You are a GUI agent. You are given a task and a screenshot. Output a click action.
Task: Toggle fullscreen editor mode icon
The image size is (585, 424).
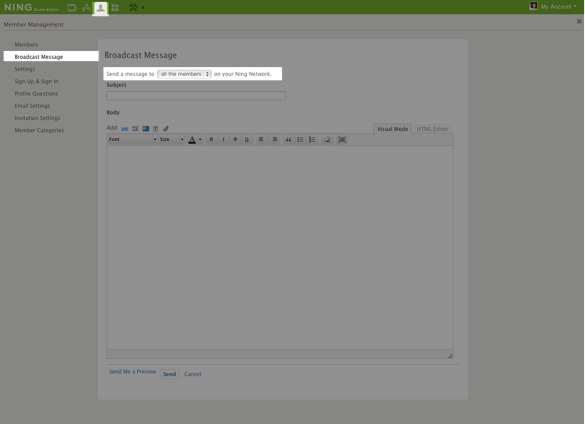coord(342,139)
